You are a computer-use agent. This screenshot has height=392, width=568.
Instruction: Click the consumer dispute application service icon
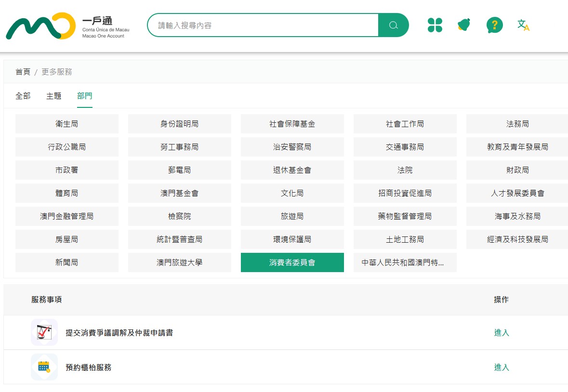click(44, 332)
